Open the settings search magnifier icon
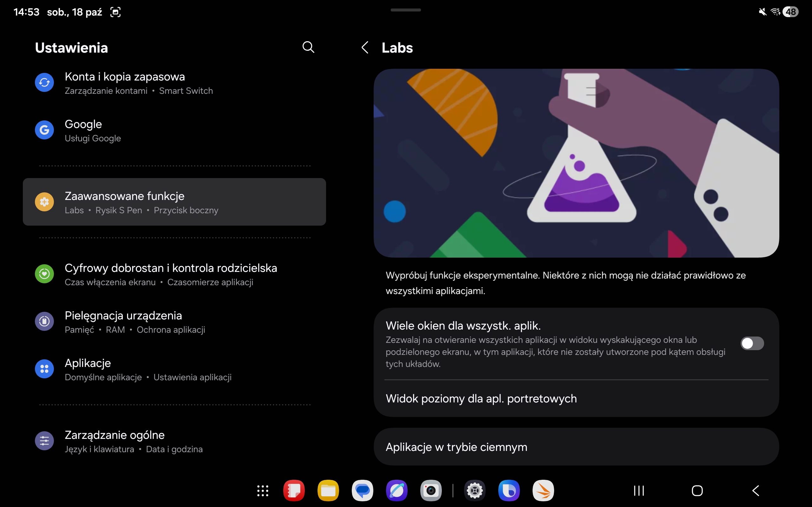The width and height of the screenshot is (812, 507). pyautogui.click(x=308, y=47)
